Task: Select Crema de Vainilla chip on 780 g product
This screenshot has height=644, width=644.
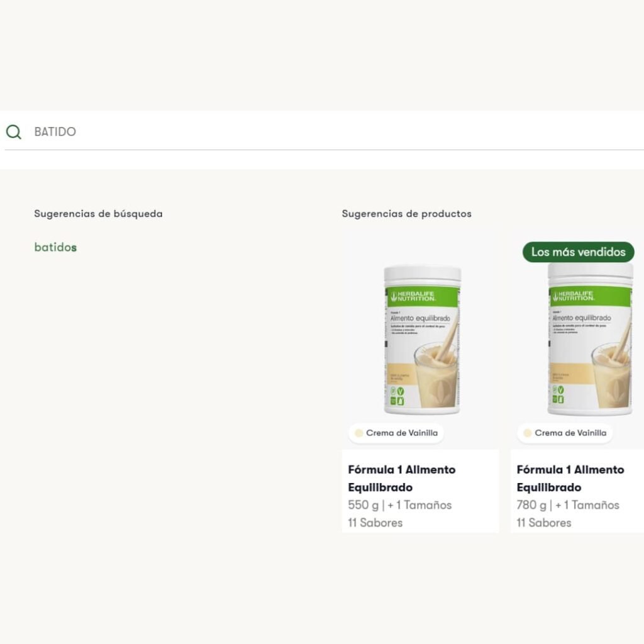Action: [x=565, y=433]
